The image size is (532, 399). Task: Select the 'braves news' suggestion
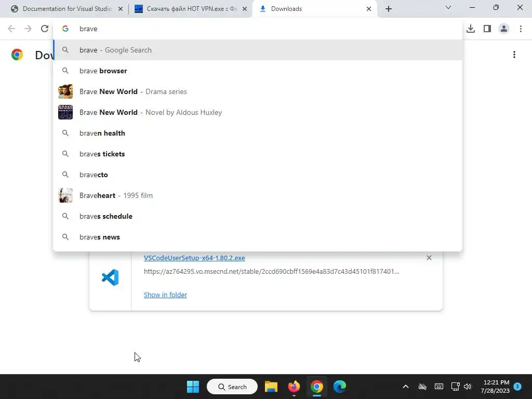[258, 237]
